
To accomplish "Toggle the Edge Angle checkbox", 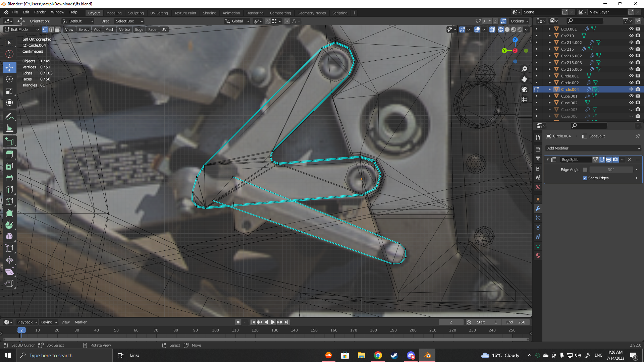I will (585, 170).
